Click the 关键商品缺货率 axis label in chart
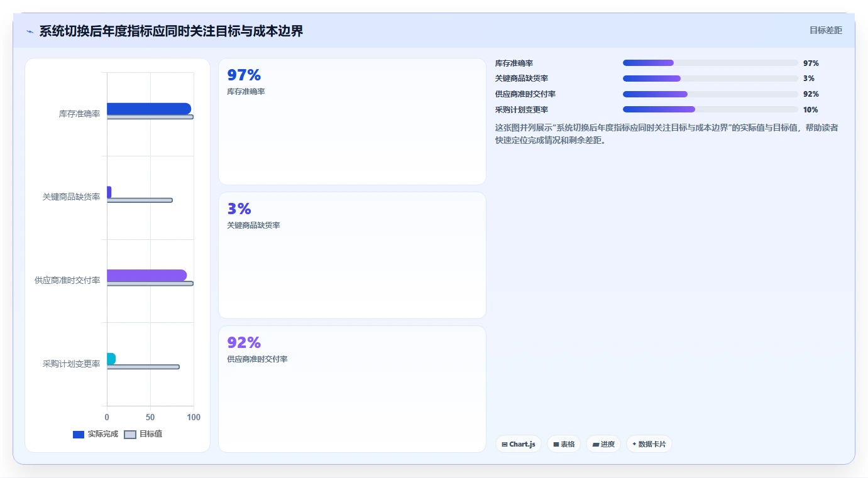Image resolution: width=868 pixels, height=478 pixels. tap(71, 197)
